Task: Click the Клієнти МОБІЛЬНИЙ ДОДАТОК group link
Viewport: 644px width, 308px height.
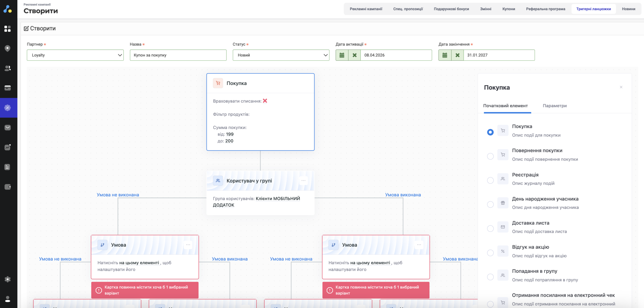Action: tap(278, 199)
